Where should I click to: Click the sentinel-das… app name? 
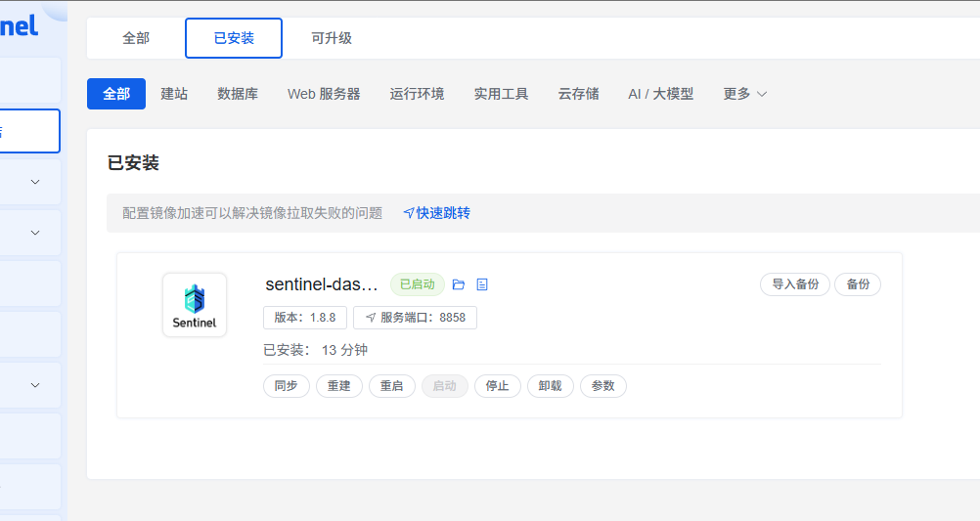click(x=322, y=284)
